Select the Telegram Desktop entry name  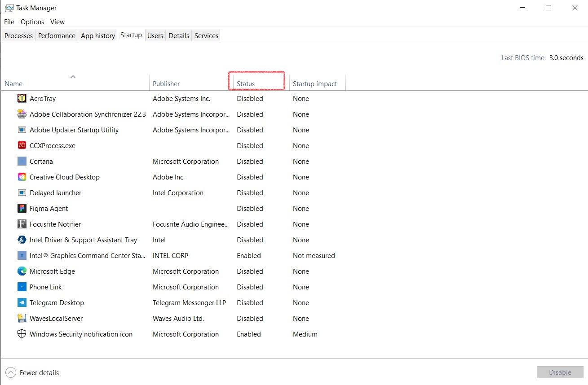57,302
